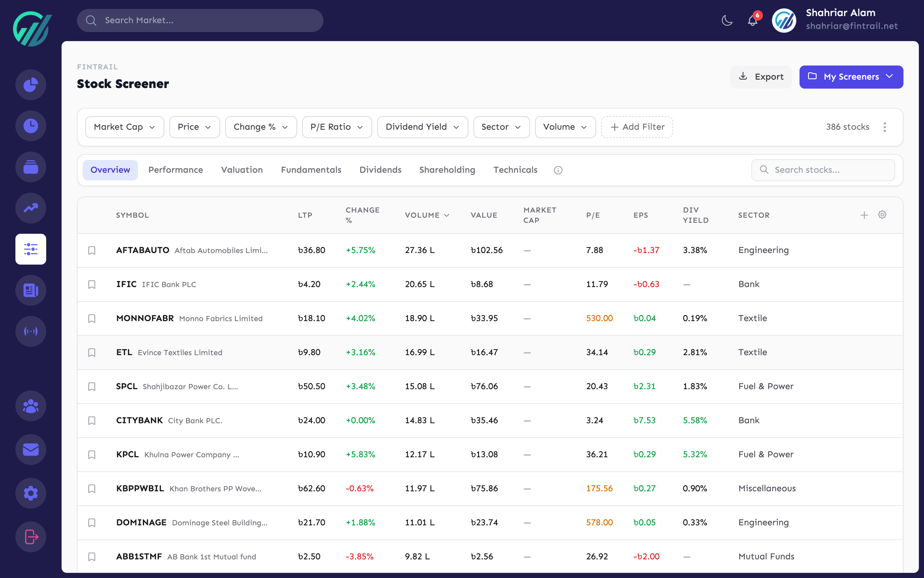Bookmark the ETL row
The image size is (924, 578).
point(92,353)
